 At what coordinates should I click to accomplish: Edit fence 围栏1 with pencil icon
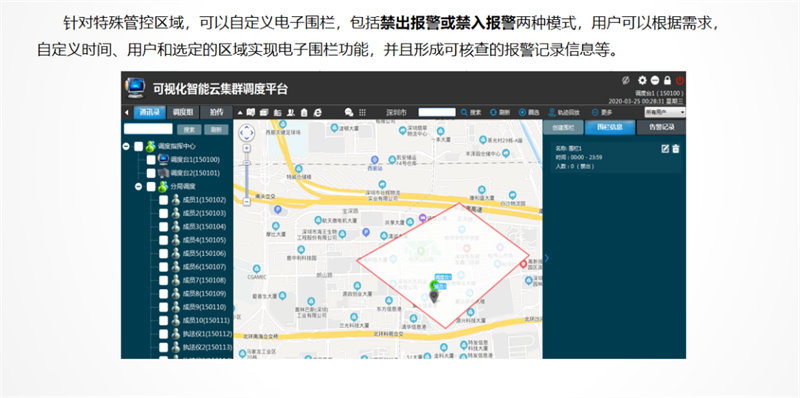point(665,148)
